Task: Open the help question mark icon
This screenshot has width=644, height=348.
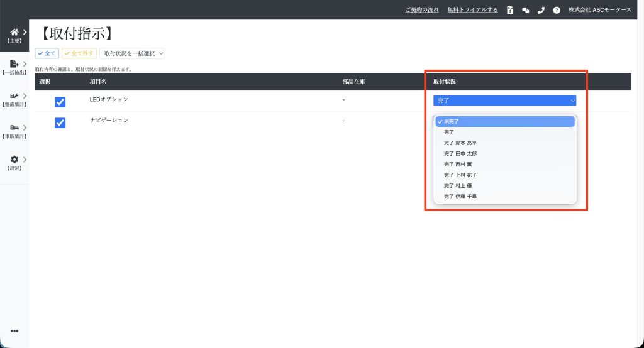Action: (x=557, y=10)
